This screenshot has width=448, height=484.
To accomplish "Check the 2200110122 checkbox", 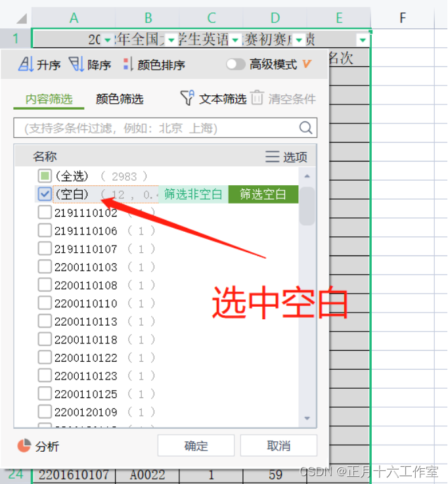I will pyautogui.click(x=45, y=357).
